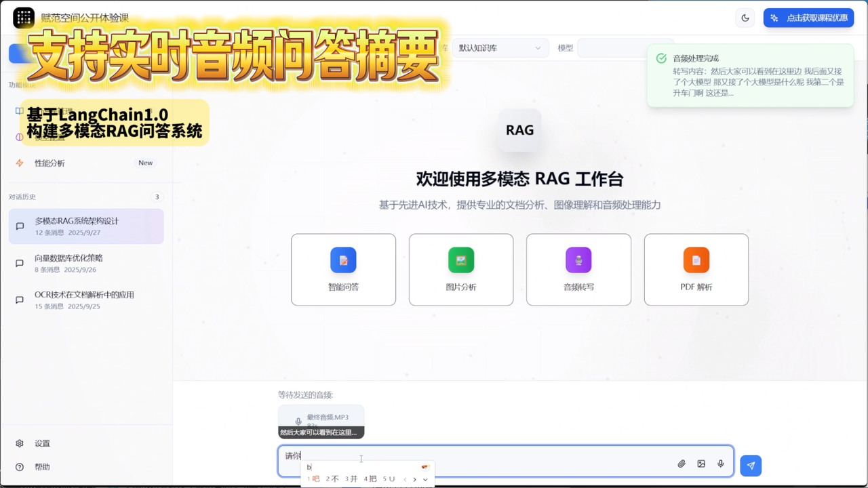The image size is (868, 488).
Task: Open 性能分析 in sidebar
Action: 86,163
